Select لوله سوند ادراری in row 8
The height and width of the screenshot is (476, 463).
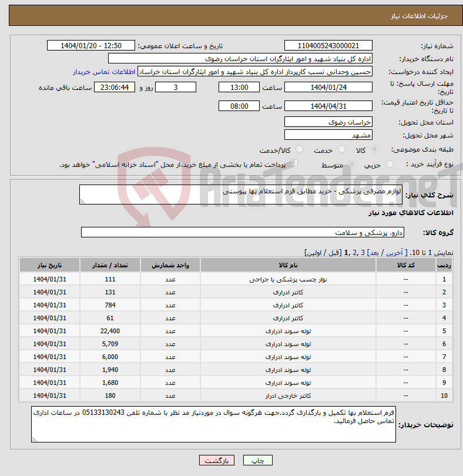click(288, 370)
